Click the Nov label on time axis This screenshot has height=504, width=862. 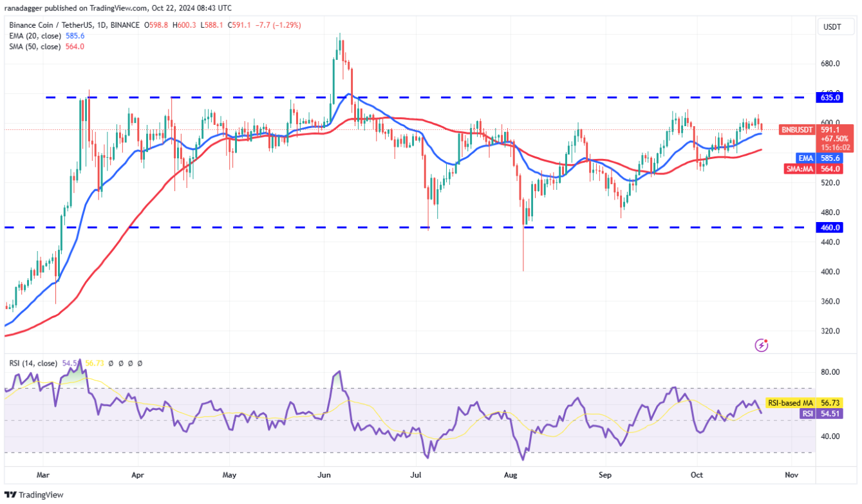(x=792, y=474)
